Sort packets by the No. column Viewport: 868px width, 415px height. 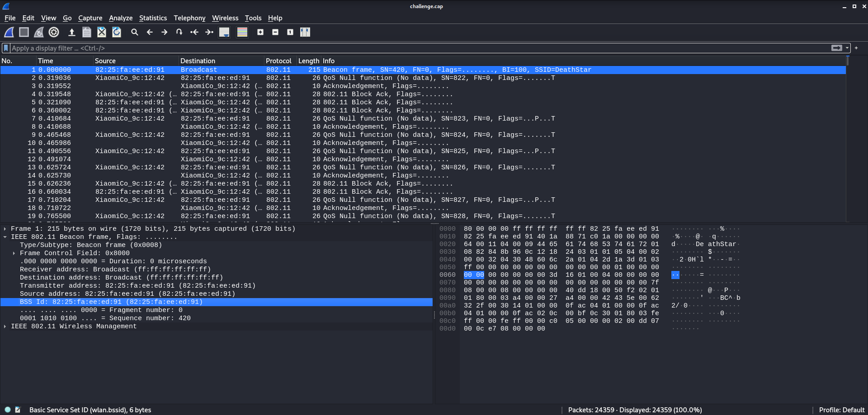pyautogui.click(x=18, y=61)
